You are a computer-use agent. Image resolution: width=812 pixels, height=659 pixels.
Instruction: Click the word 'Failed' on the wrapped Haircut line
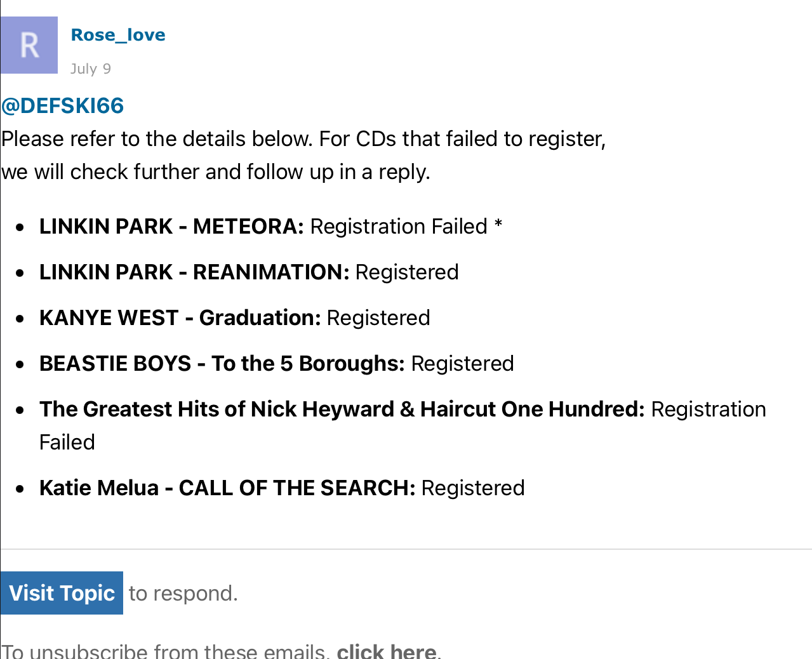coord(67,442)
